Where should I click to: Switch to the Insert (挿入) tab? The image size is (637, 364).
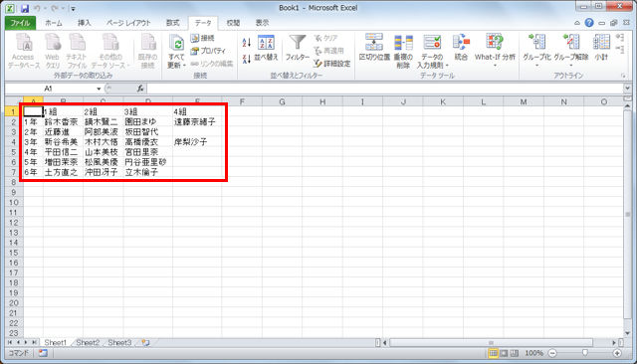coord(84,23)
